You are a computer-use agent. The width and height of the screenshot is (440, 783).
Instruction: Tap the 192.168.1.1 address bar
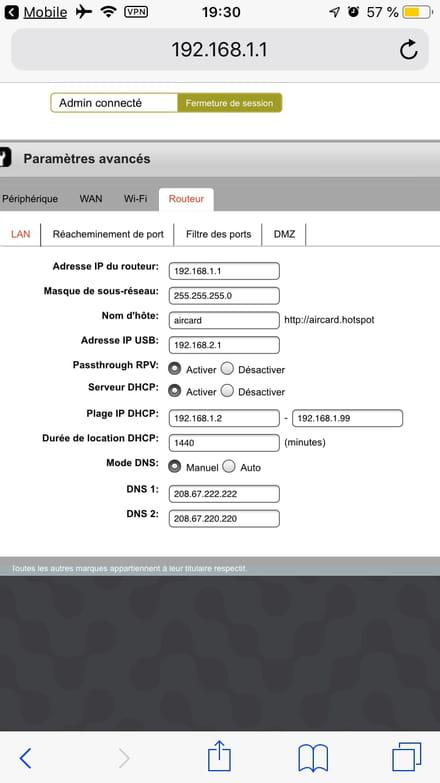click(220, 49)
